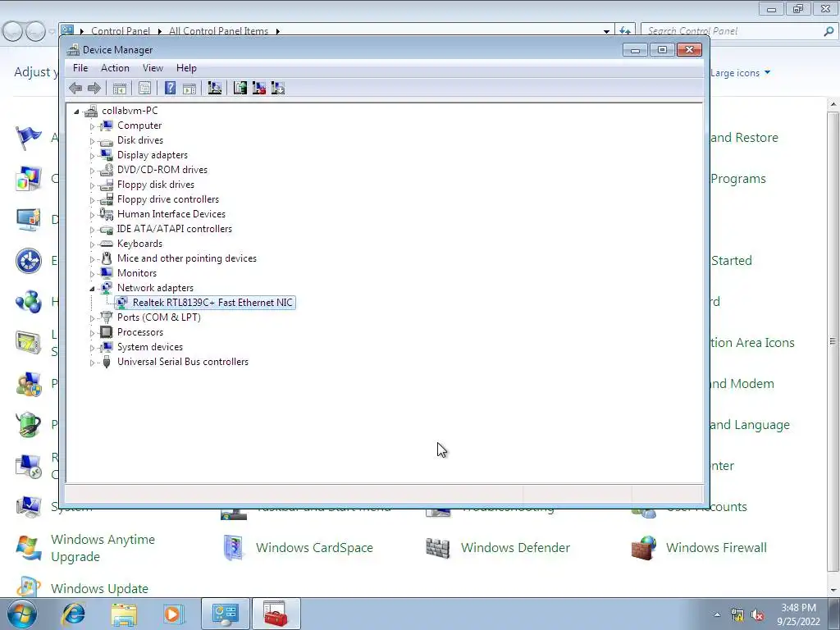Click the Device Manager toolbox taskbar button

276,614
